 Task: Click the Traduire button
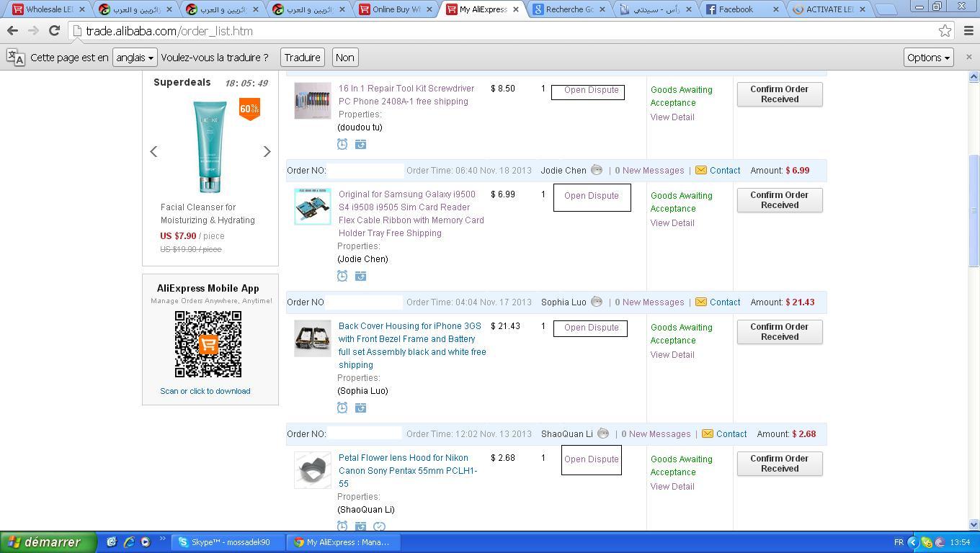point(302,58)
